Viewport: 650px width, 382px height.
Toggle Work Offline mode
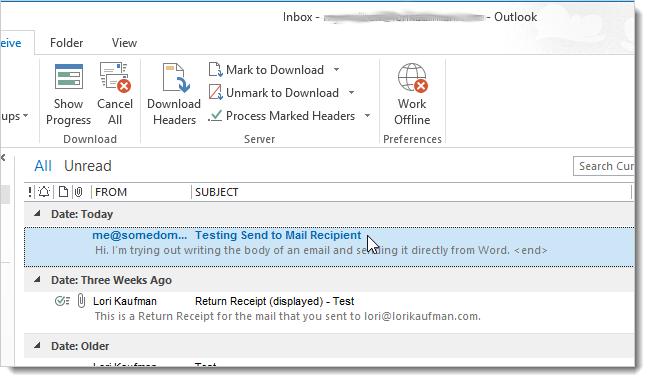click(412, 94)
